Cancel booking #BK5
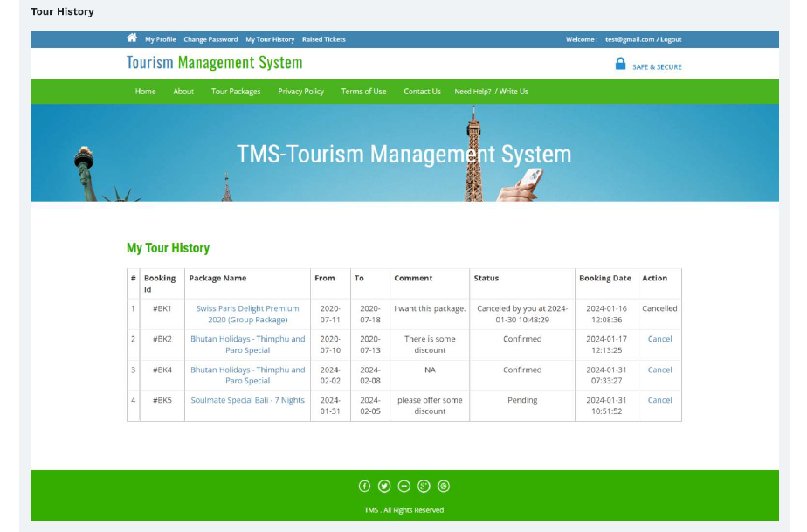 (659, 400)
